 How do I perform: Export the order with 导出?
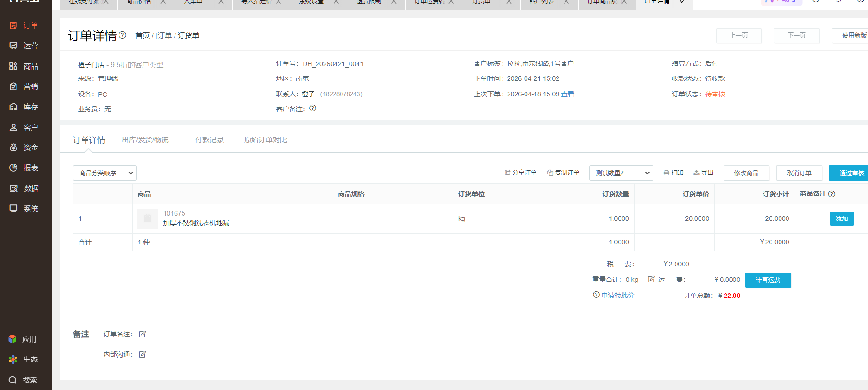tap(703, 172)
